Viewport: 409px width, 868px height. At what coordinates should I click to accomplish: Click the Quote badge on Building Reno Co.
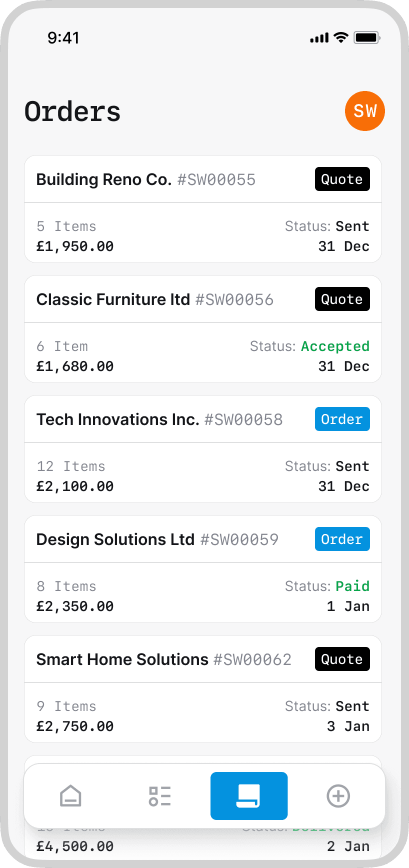pos(342,179)
